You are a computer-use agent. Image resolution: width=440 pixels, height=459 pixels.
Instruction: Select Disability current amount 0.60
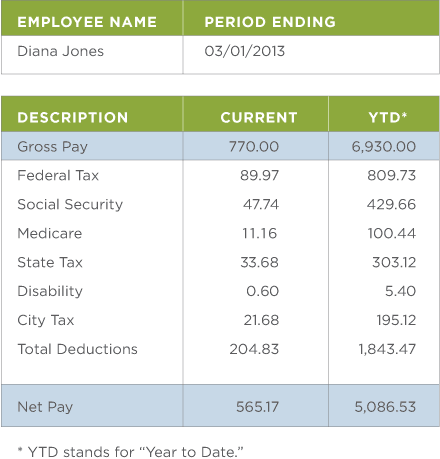pyautogui.click(x=262, y=291)
